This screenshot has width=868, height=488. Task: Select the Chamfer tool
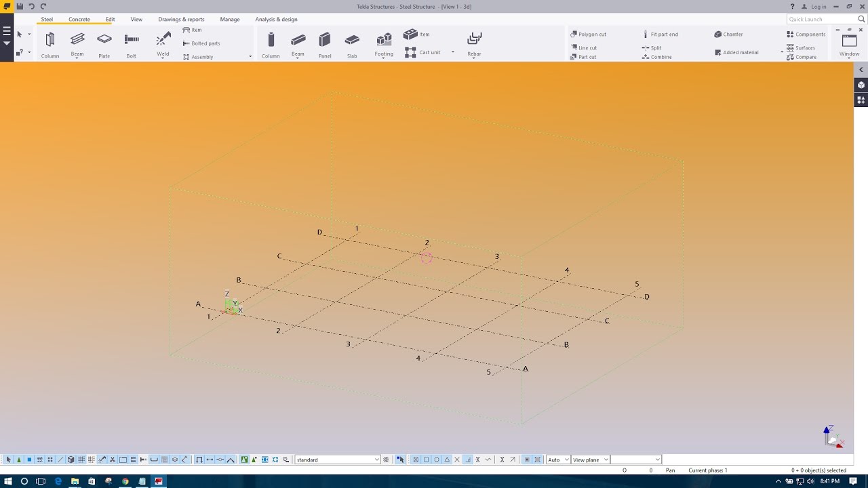point(731,34)
